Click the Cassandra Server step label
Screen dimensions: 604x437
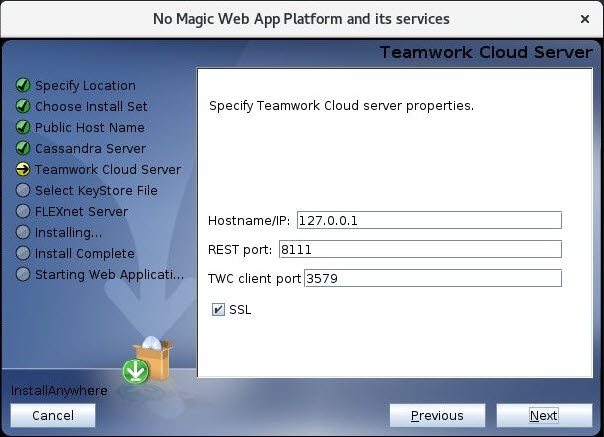pos(91,148)
